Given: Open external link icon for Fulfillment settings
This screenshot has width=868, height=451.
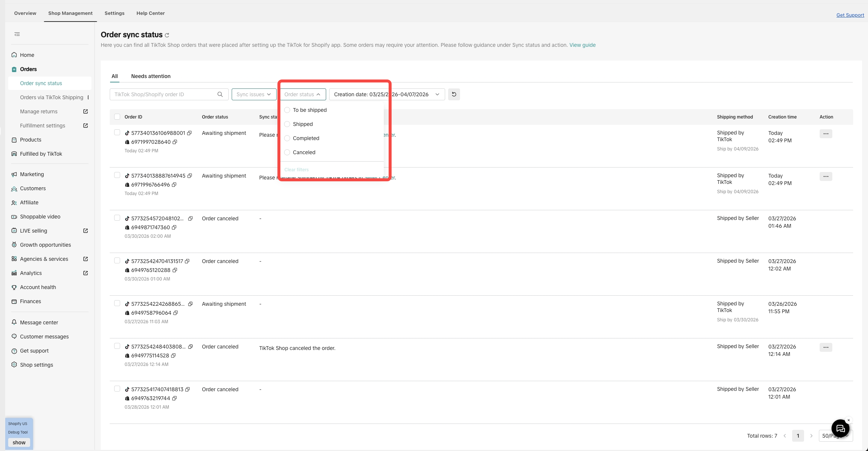Looking at the screenshot, I should 86,126.
